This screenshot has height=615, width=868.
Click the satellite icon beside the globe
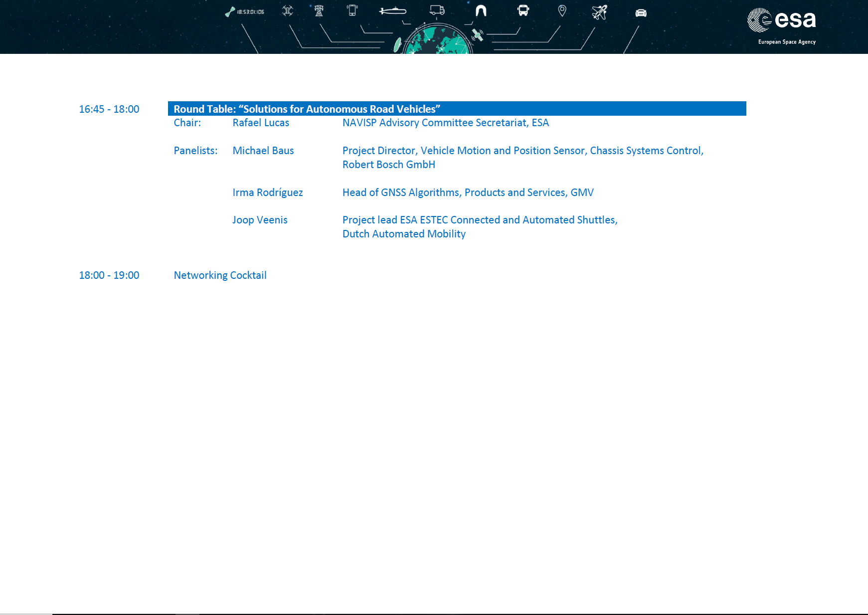click(x=477, y=35)
